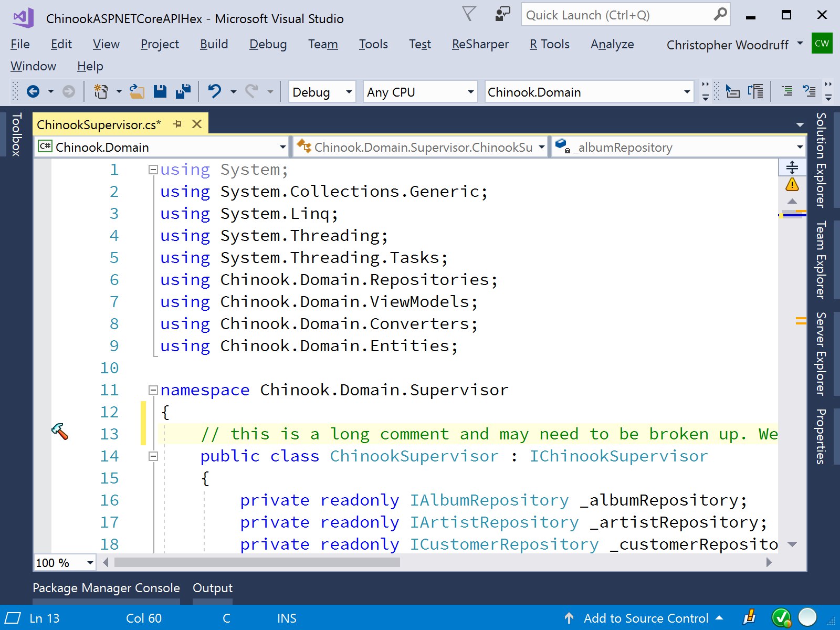Open the Output tab
840x630 pixels.
point(212,588)
